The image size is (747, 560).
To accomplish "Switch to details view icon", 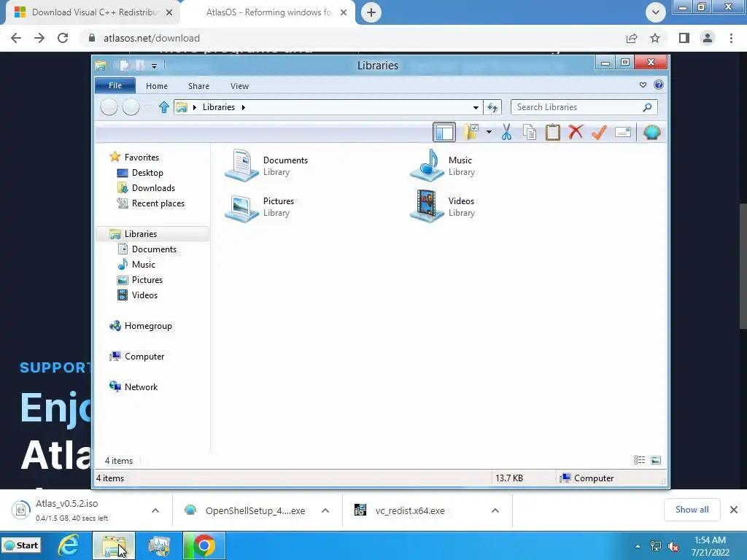I will tap(639, 460).
